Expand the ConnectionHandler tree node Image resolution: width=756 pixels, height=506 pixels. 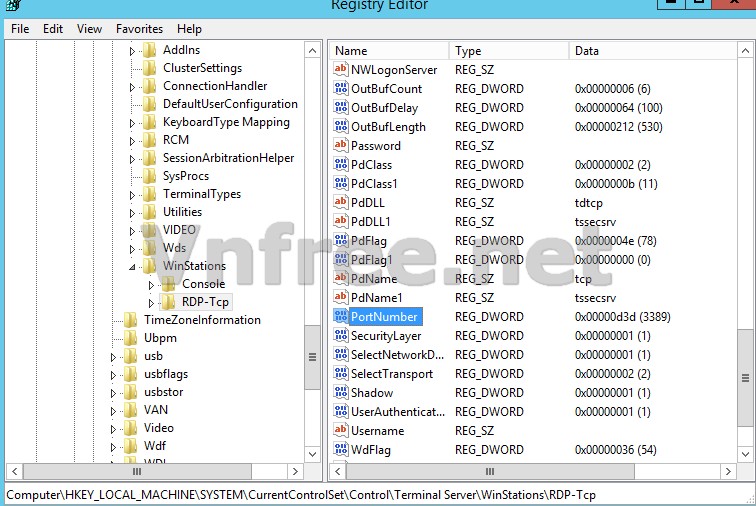pyautogui.click(x=132, y=87)
